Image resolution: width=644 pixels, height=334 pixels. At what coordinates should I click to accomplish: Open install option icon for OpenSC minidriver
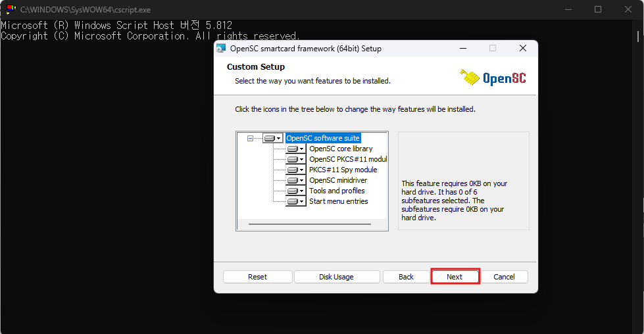[x=296, y=180]
